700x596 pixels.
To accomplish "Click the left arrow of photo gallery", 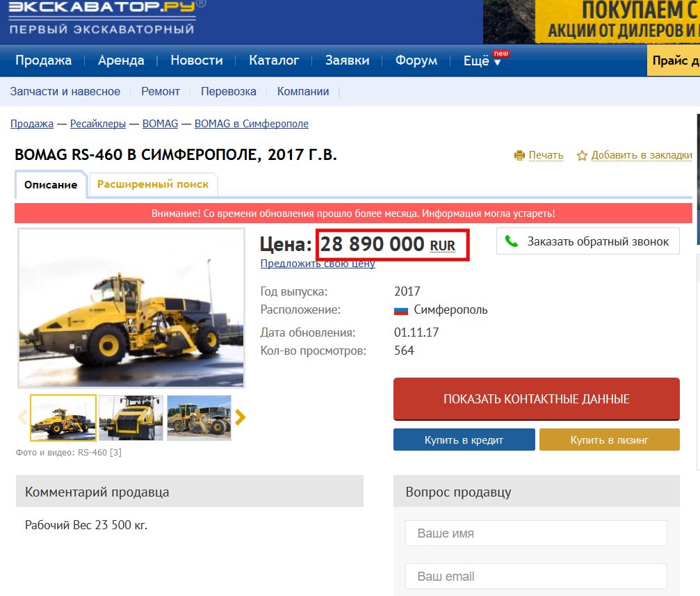I will pos(22,417).
